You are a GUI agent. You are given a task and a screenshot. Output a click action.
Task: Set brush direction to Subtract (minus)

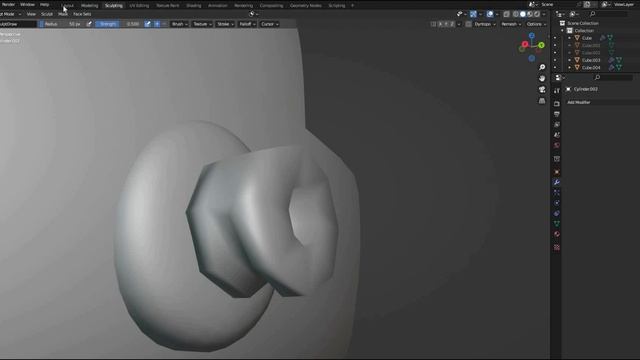[x=164, y=24]
